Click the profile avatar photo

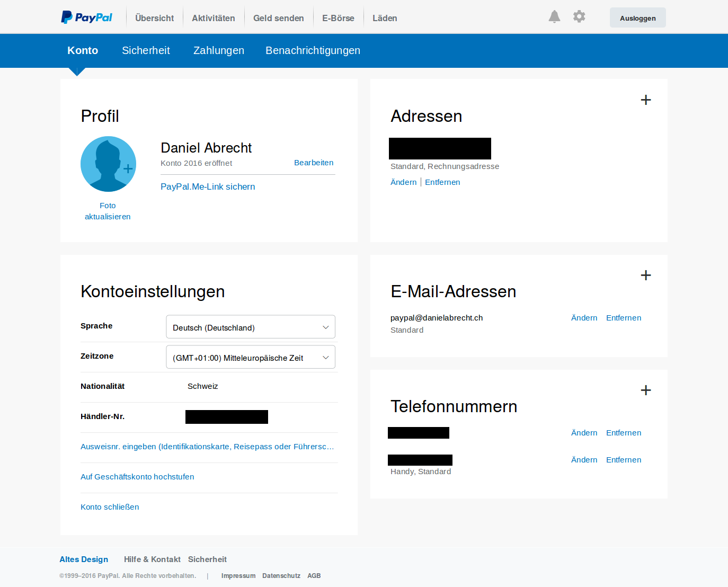click(108, 164)
